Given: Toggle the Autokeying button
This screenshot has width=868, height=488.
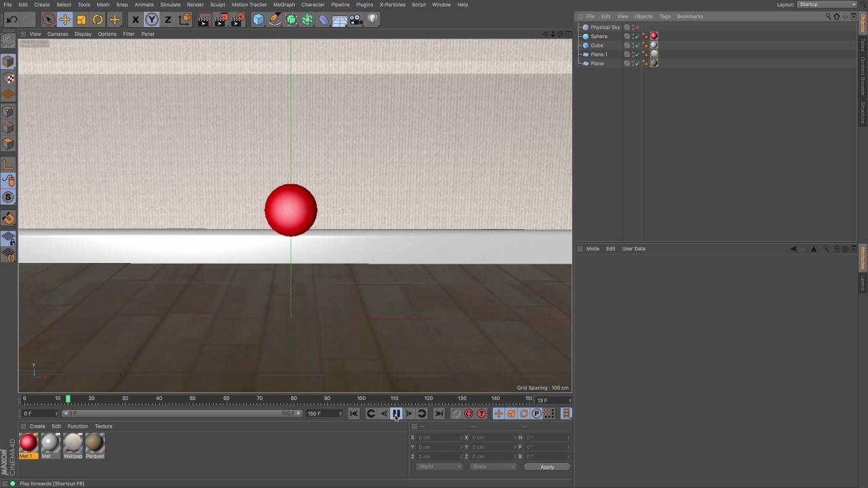Looking at the screenshot, I should tap(469, 413).
